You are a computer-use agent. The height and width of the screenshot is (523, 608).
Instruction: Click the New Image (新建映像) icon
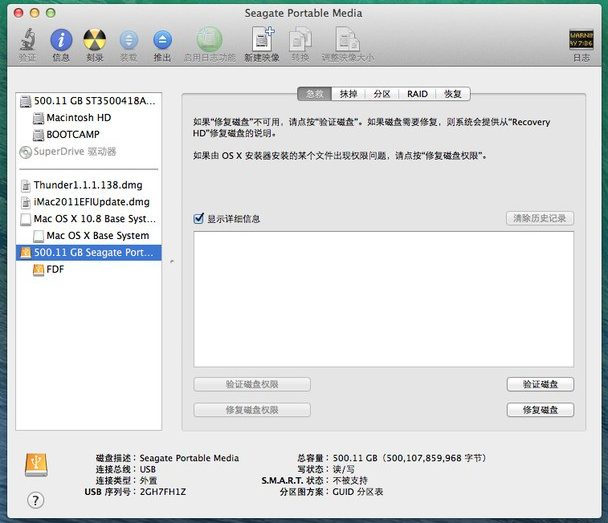(263, 39)
